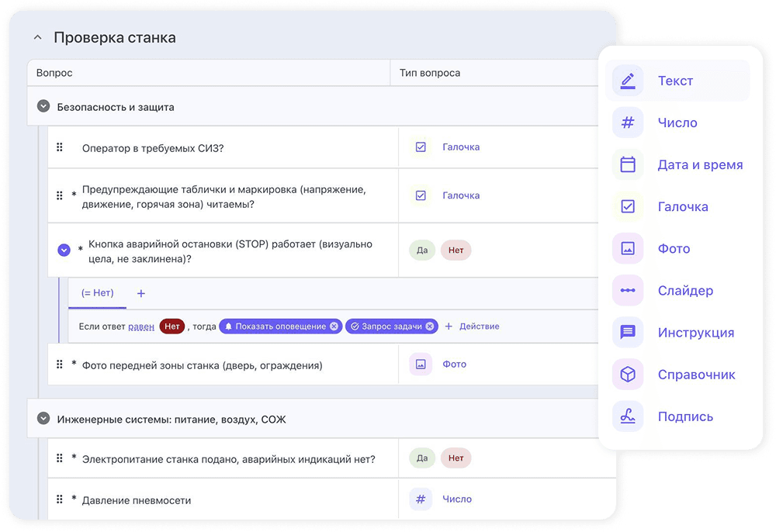
Task: Open the равен condition link
Action: coord(141,326)
